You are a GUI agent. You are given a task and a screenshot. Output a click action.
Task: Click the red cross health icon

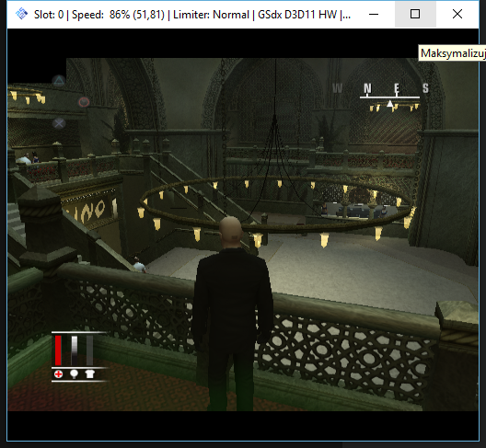(x=58, y=374)
